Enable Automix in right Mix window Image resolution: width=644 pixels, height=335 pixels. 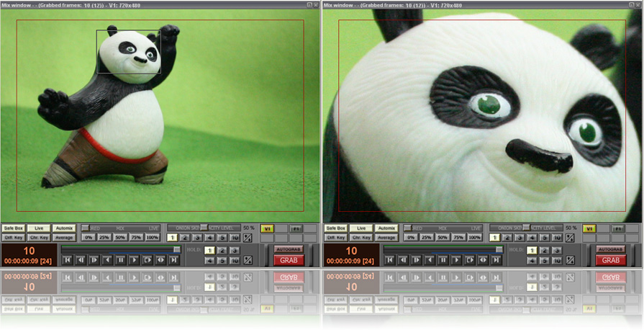pos(386,228)
